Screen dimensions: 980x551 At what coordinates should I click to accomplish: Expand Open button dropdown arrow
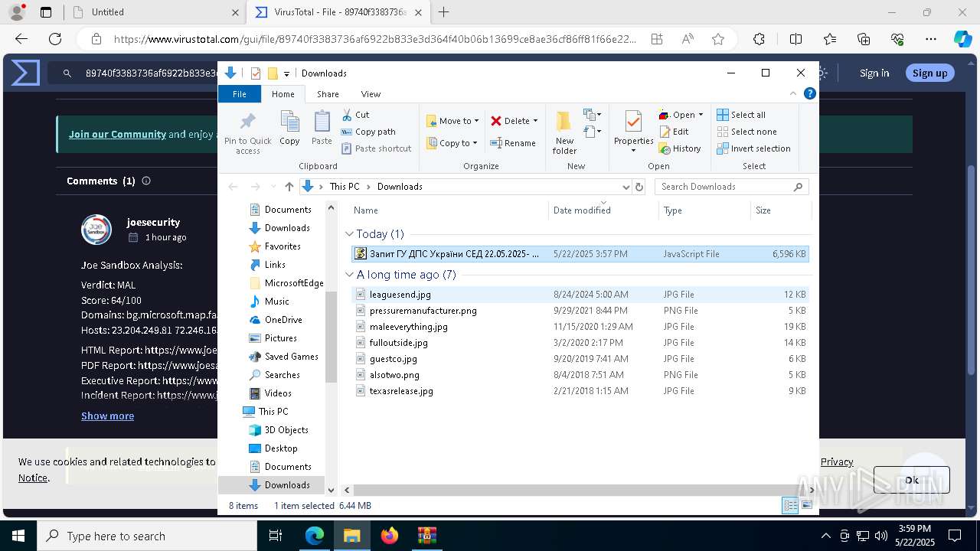701,115
